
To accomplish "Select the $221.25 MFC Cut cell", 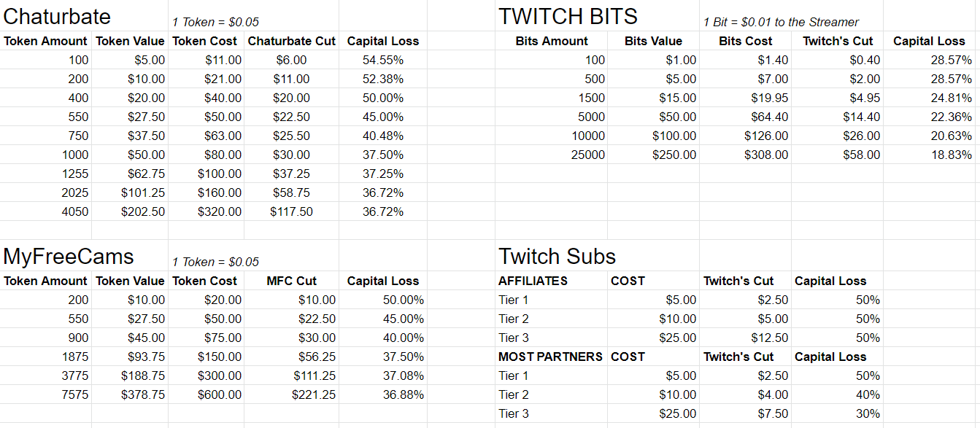I will 292,394.
